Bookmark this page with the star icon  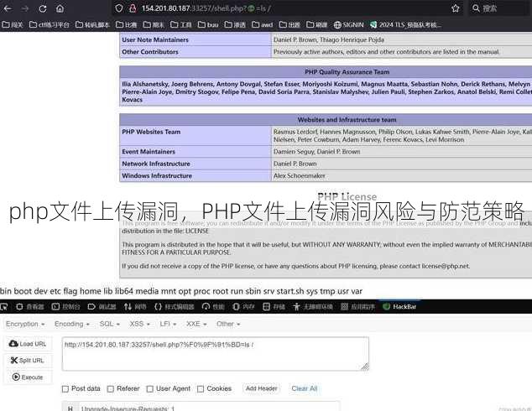tap(456, 8)
